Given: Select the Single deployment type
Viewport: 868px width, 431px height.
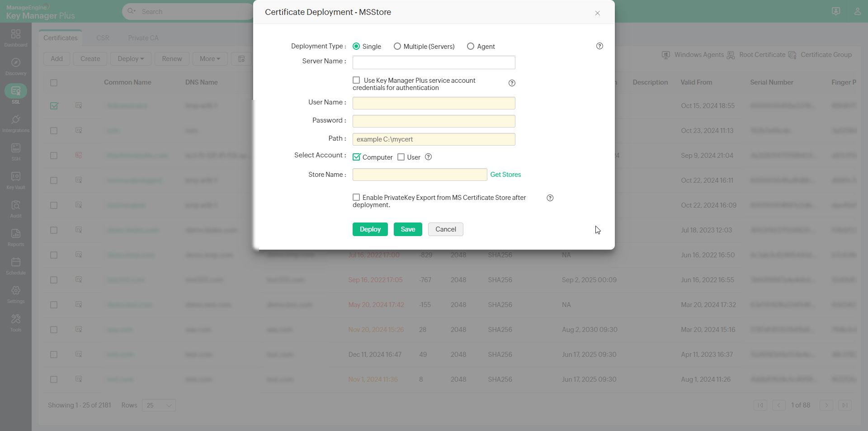Looking at the screenshot, I should (356, 46).
